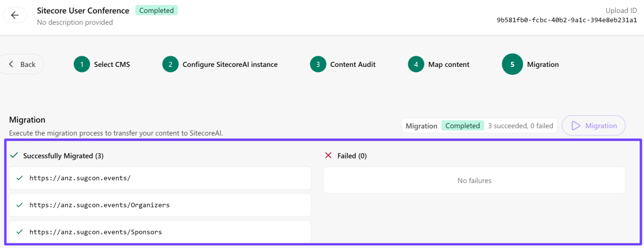Open the Configure SitecoreAI instance step label
This screenshot has height=248, width=644.
pos(230,65)
